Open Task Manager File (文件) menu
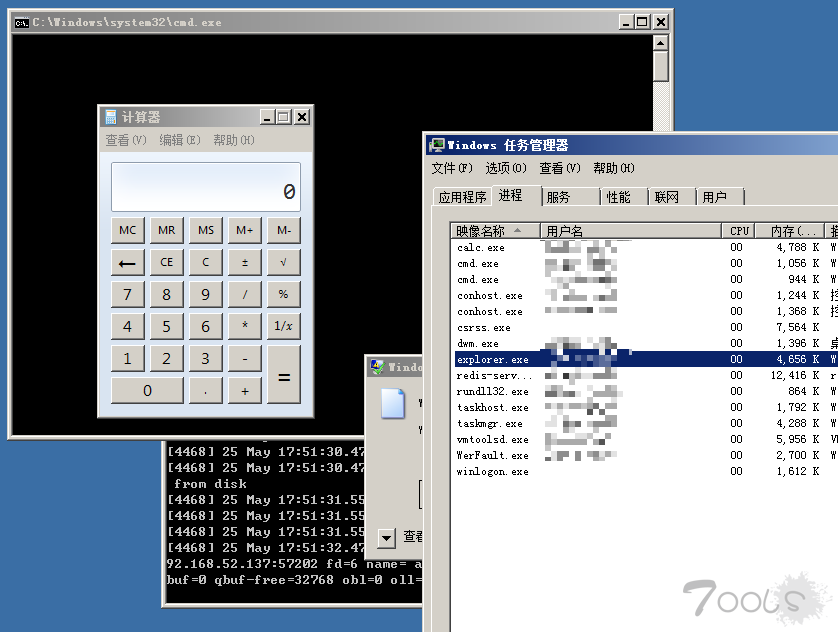 click(x=452, y=168)
